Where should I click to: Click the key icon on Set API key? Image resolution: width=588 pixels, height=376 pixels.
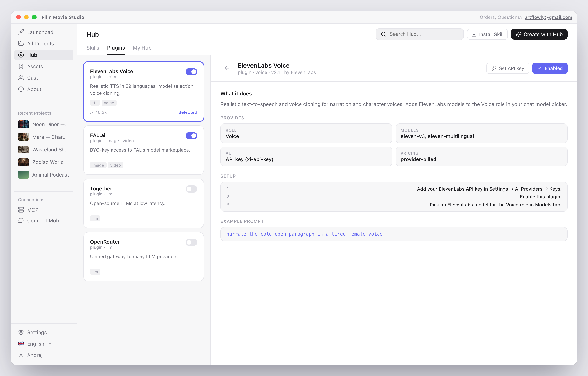(494, 68)
